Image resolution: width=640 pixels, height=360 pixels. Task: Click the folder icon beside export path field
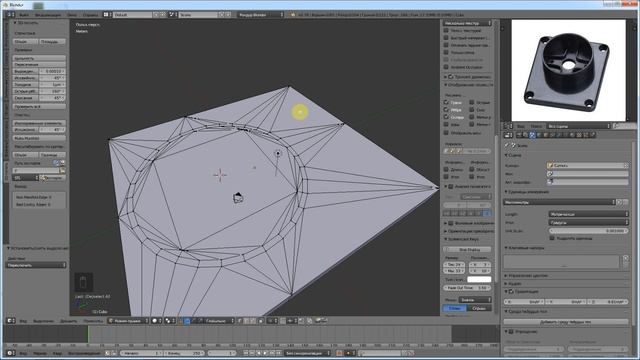pyautogui.click(x=62, y=171)
